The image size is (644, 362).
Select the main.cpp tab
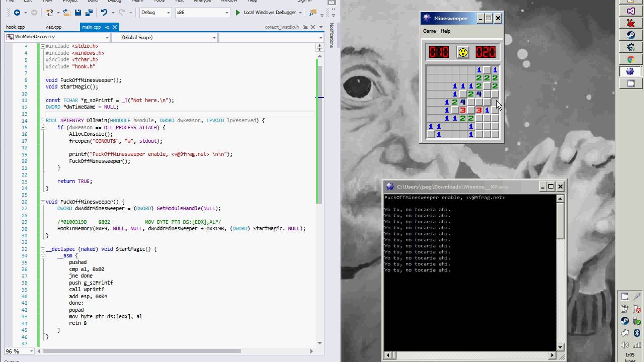tap(92, 27)
